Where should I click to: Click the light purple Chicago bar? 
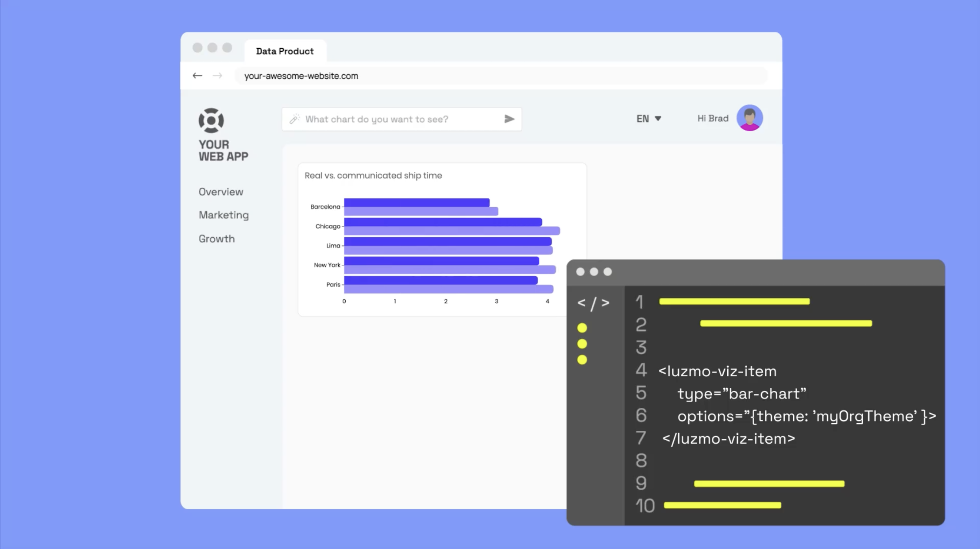[451, 231]
